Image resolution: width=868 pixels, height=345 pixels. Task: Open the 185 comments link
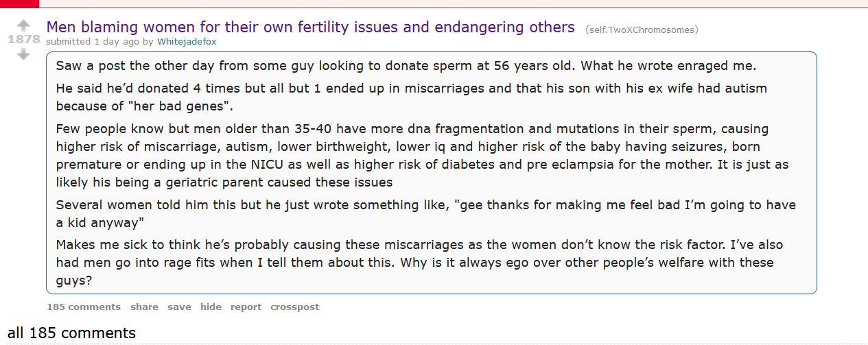[84, 307]
